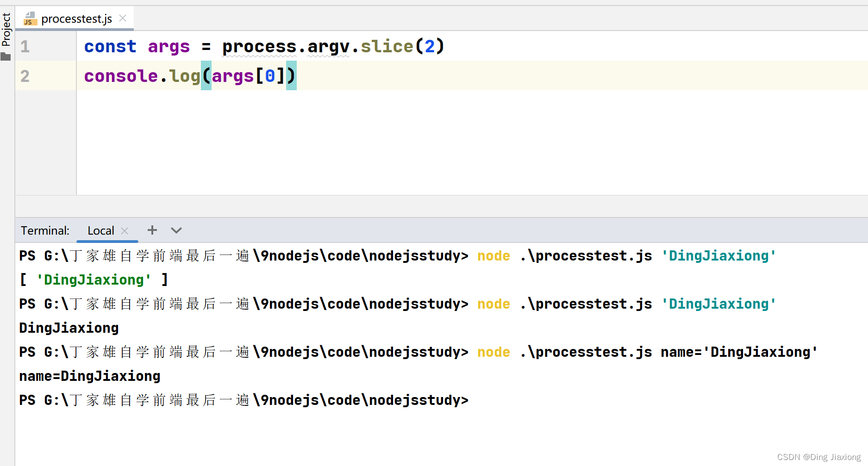The width and height of the screenshot is (868, 466).
Task: Click the ['DingJiaxiong'] array output
Action: 94,280
